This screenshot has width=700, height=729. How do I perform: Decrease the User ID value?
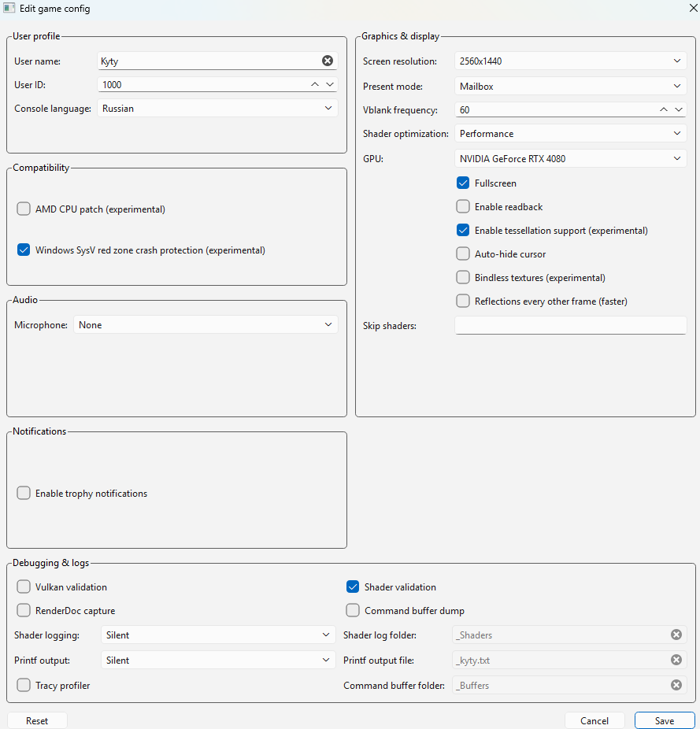330,84
